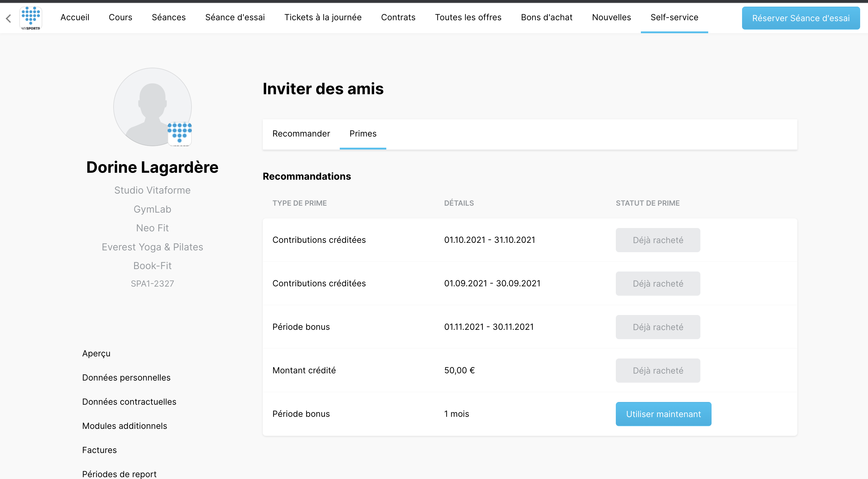Screen dimensions: 868x479
Task: Click the Neo Fit studio name
Action: point(152,228)
